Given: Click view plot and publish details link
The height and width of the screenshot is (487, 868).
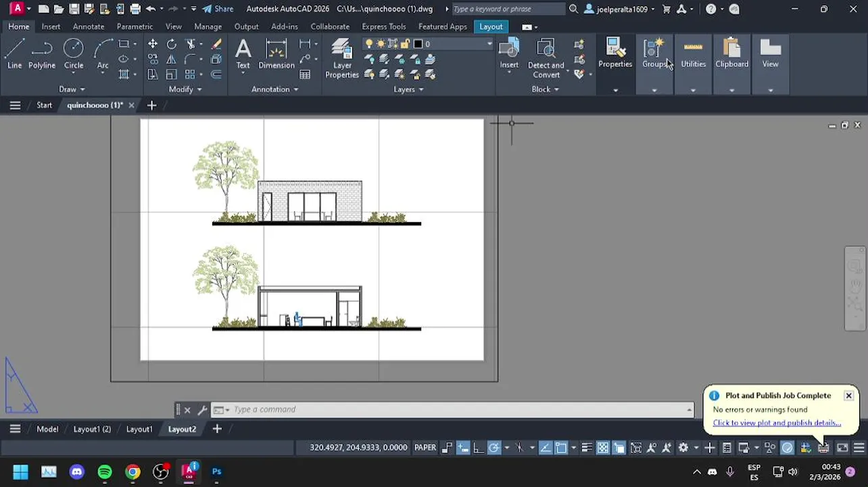Looking at the screenshot, I should point(777,423).
